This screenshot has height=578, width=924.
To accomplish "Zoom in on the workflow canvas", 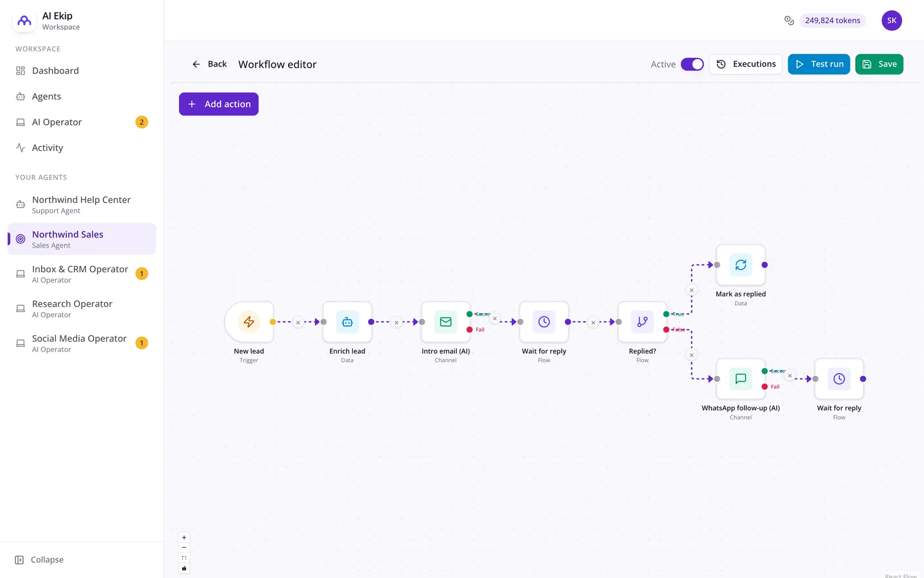I will pos(184,538).
